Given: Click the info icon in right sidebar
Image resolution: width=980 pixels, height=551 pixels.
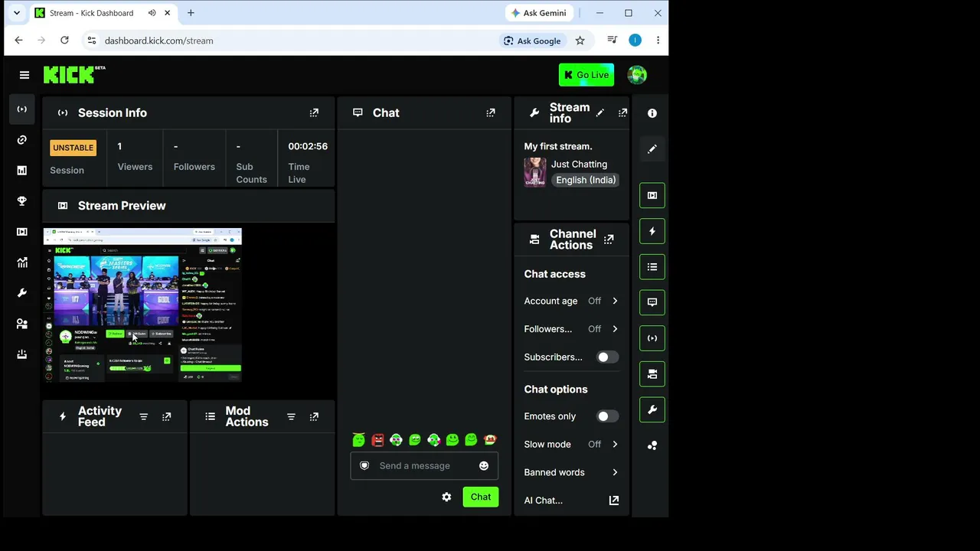Looking at the screenshot, I should (x=652, y=113).
